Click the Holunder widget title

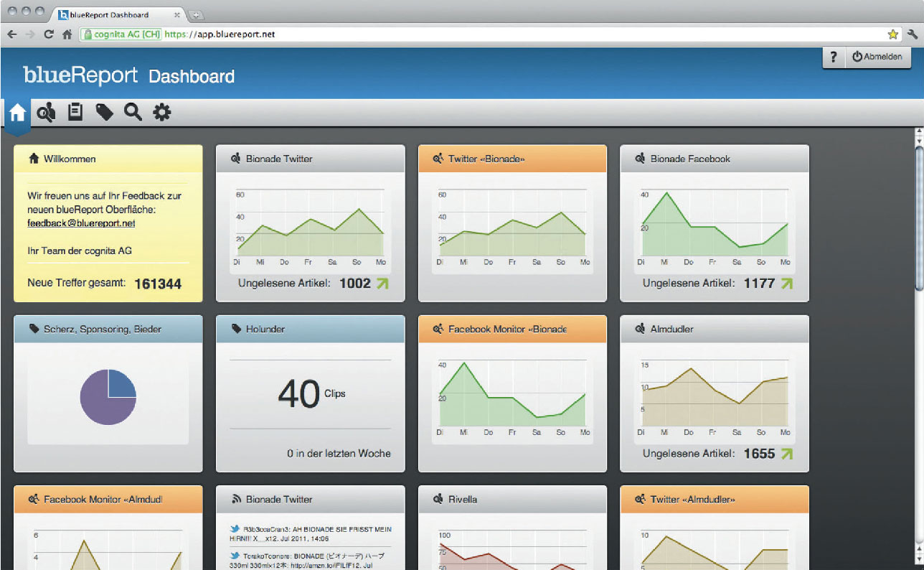(x=265, y=329)
